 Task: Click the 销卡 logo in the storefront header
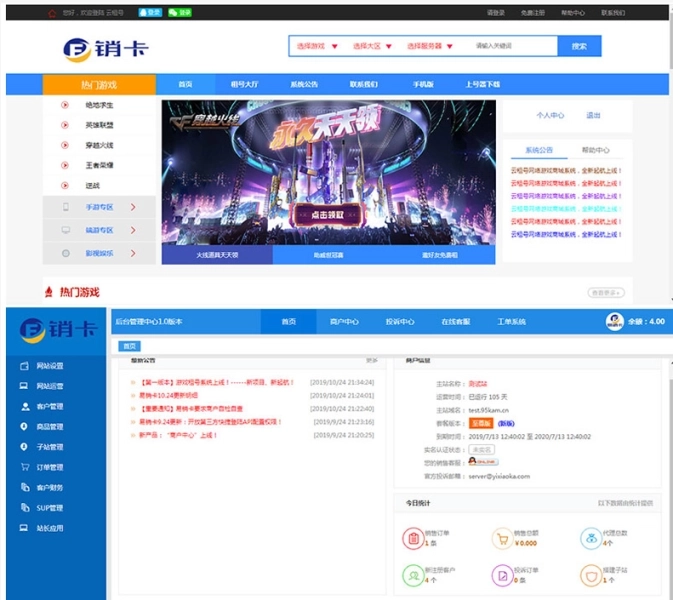(106, 49)
